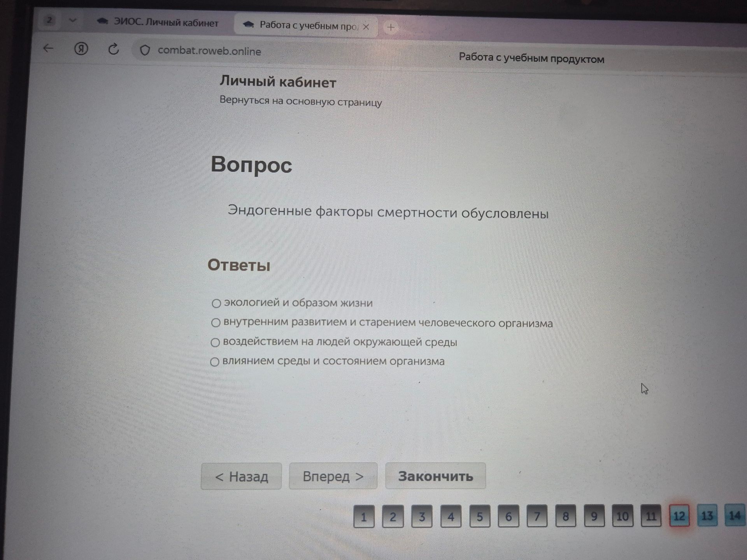Switch to 'ЭИОС. Личный кабинет' tab
Viewport: 747px width, 560px height.
158,23
